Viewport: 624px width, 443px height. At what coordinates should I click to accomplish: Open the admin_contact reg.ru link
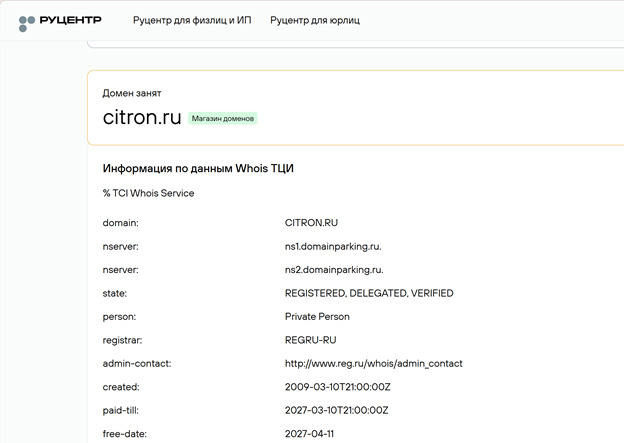tap(373, 363)
